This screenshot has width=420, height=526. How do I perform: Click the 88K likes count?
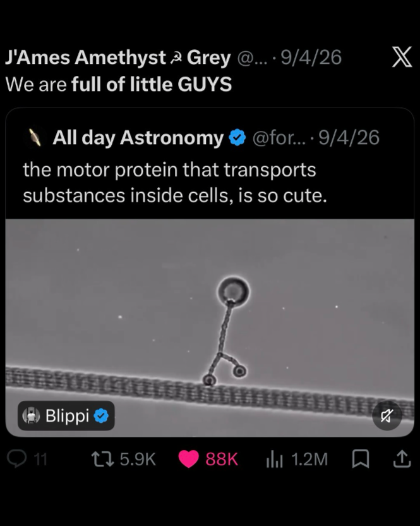(x=222, y=459)
